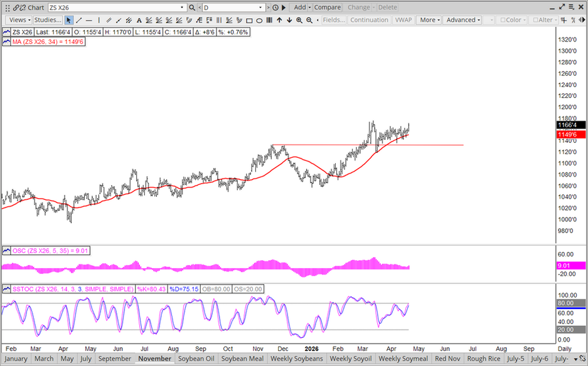Image resolution: width=588 pixels, height=366 pixels.
Task: Click the VWAP button
Action: pos(404,20)
